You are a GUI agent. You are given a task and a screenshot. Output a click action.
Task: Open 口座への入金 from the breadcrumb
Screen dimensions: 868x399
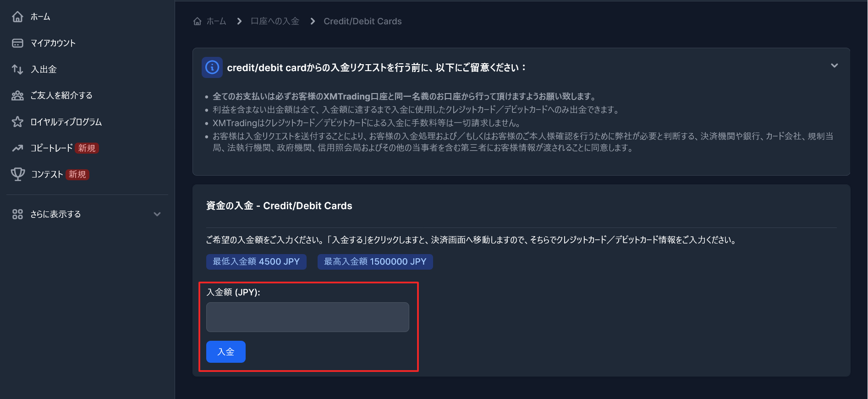[275, 21]
